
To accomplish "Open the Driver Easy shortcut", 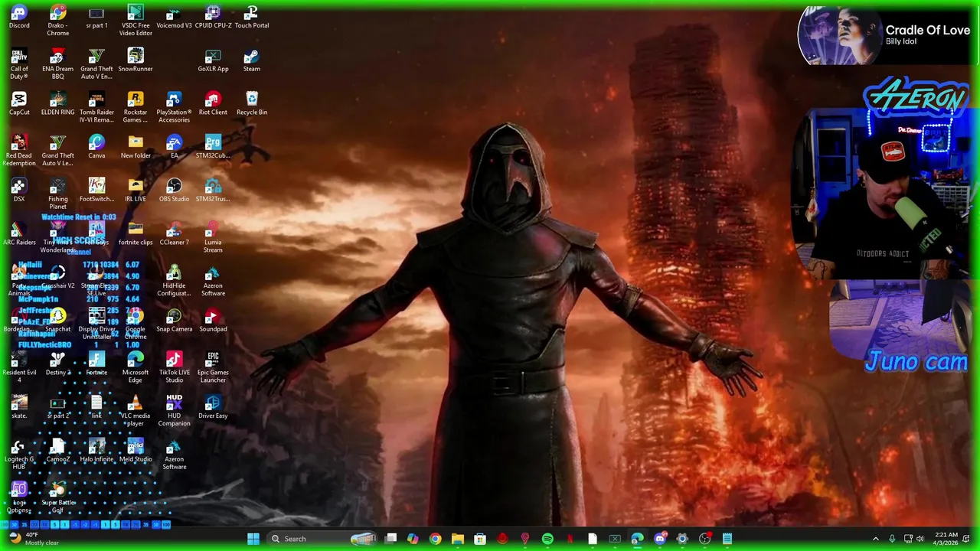I will click(x=213, y=408).
